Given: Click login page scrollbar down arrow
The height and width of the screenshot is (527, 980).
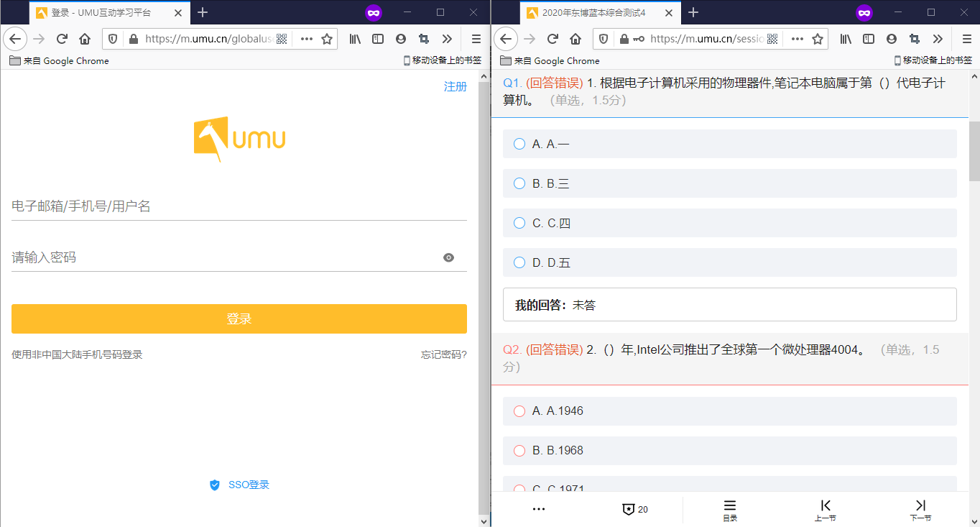Looking at the screenshot, I should [484, 521].
